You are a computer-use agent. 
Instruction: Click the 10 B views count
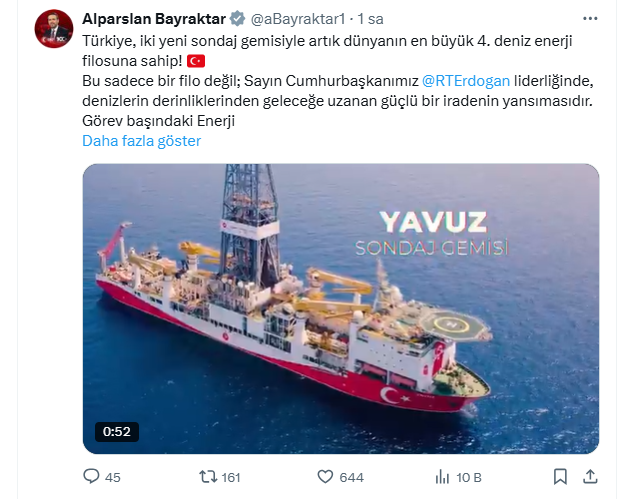(x=468, y=477)
